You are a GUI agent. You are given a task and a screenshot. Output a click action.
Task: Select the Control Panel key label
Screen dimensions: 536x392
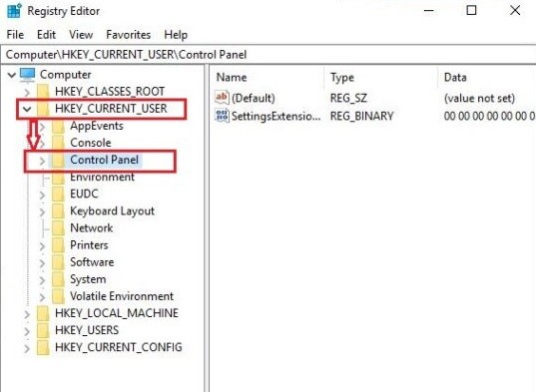104,160
